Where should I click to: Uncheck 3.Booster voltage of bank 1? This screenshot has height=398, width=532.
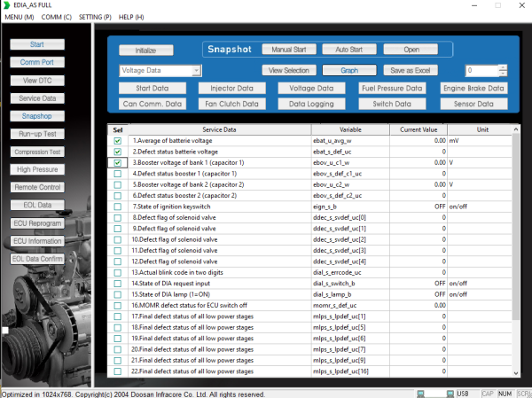[117, 163]
